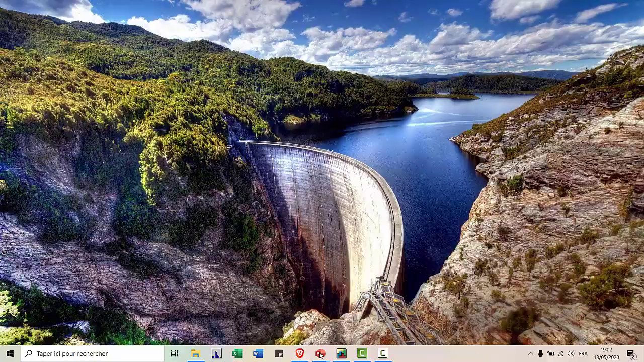
Task: Open the Wi-Fi network flyout
Action: point(561,353)
